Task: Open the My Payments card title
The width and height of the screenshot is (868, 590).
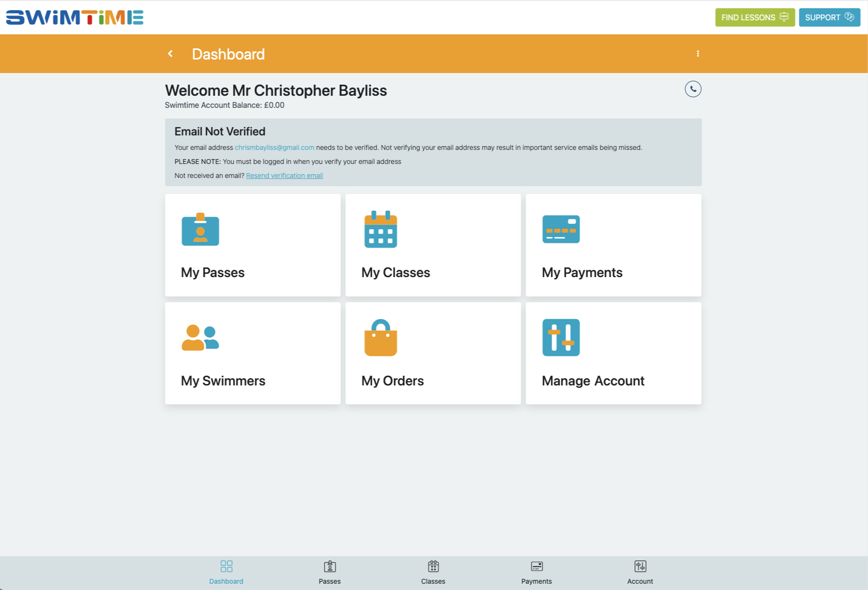Action: point(582,273)
